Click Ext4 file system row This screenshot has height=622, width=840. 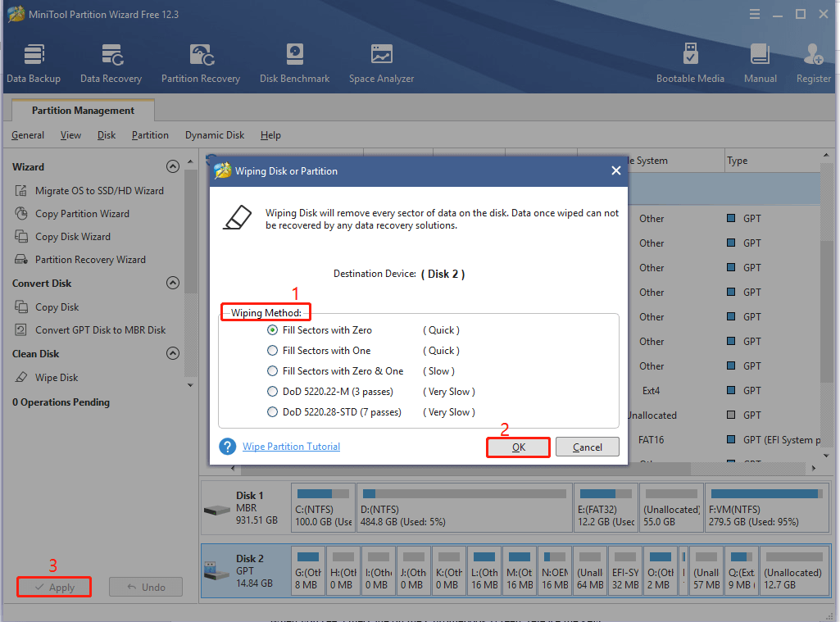[652, 391]
